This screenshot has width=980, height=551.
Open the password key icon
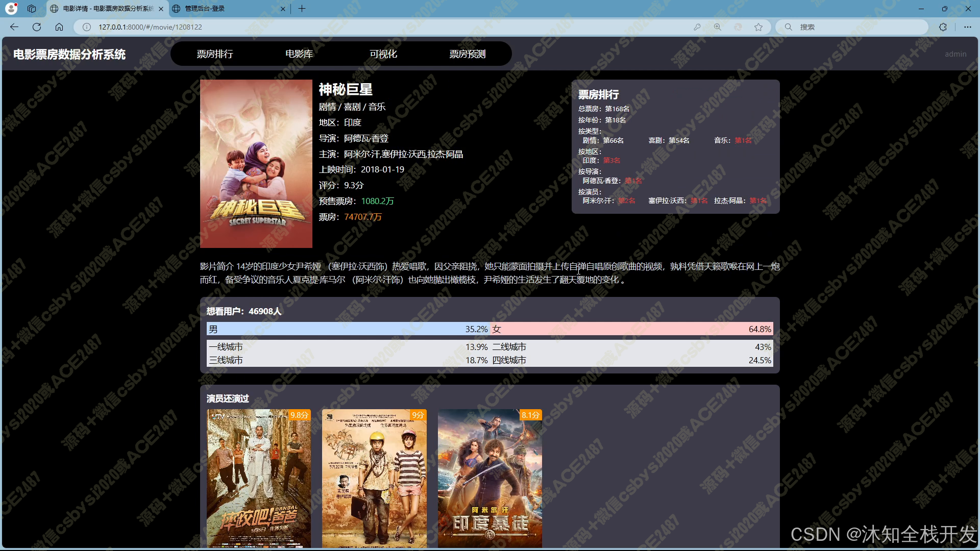[x=697, y=27]
